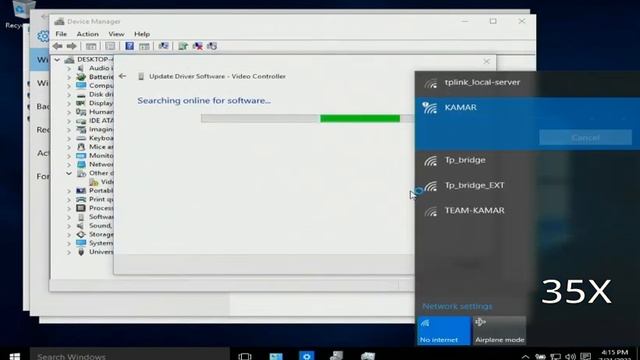Open the View menu
The image size is (640, 360).
point(116,34)
